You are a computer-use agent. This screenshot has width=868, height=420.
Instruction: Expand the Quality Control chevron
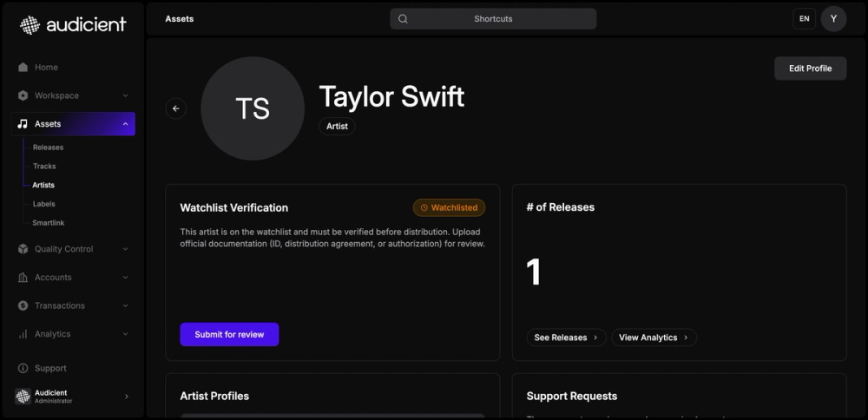[x=125, y=249]
